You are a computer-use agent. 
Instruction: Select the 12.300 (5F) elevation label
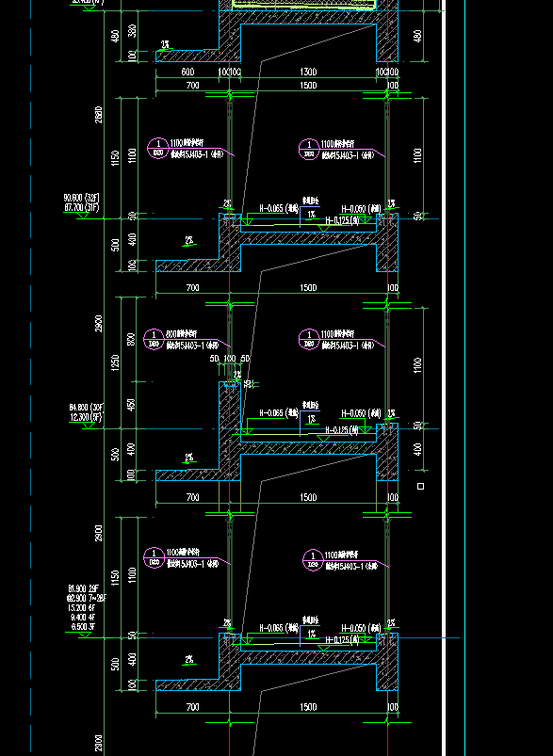pos(86,417)
